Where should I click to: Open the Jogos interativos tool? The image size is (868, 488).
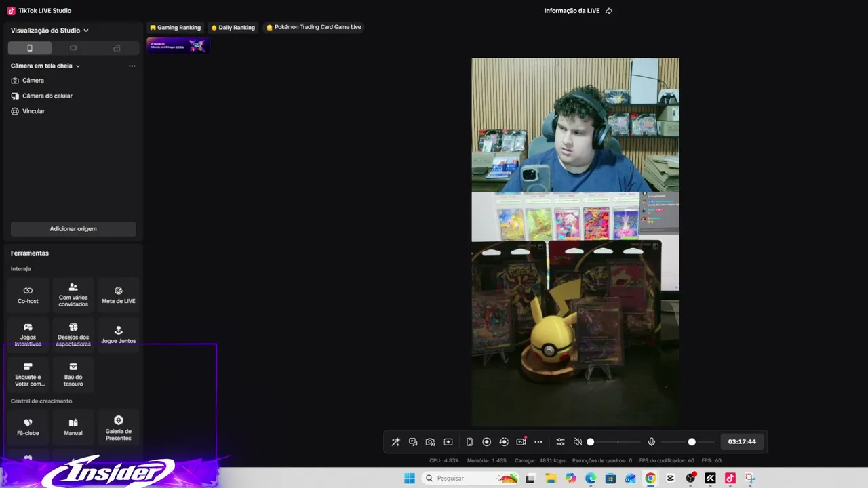(x=28, y=334)
